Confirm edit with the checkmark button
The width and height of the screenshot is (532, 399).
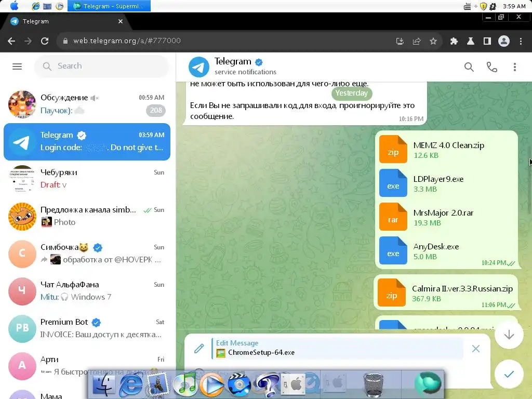tap(509, 374)
